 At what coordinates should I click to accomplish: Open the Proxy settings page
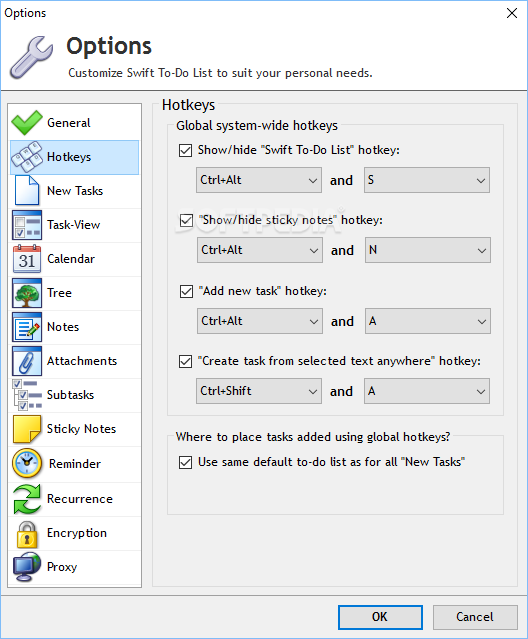(75, 567)
